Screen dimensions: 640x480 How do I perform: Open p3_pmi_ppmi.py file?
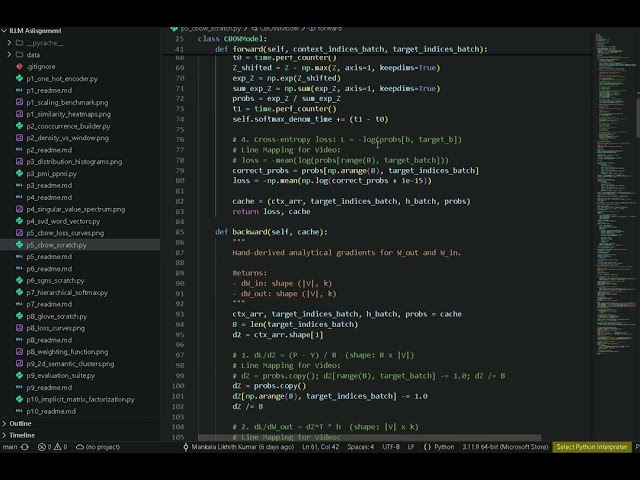[51, 173]
